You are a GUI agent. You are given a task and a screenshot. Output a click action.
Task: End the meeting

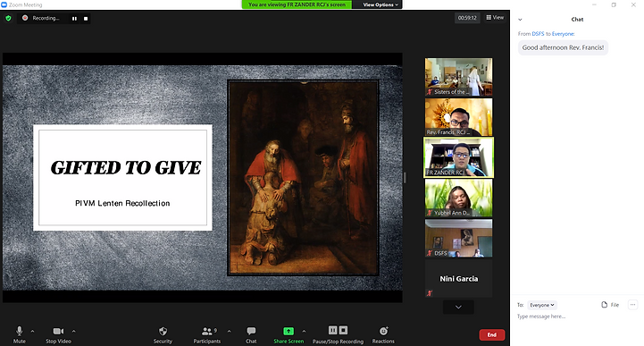pos(492,334)
